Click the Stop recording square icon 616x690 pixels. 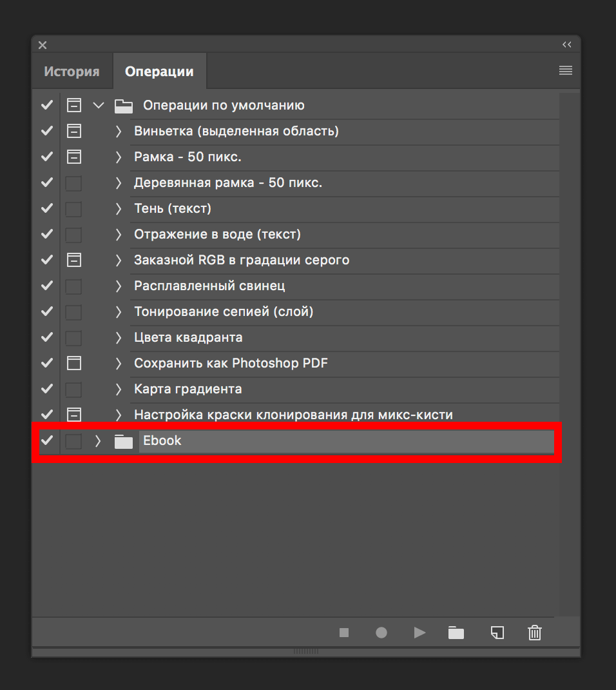[x=344, y=633]
